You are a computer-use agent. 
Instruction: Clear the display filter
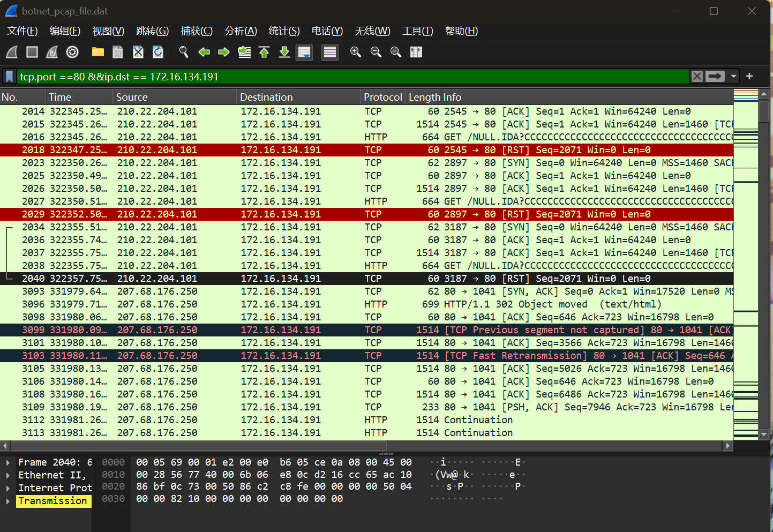click(697, 77)
